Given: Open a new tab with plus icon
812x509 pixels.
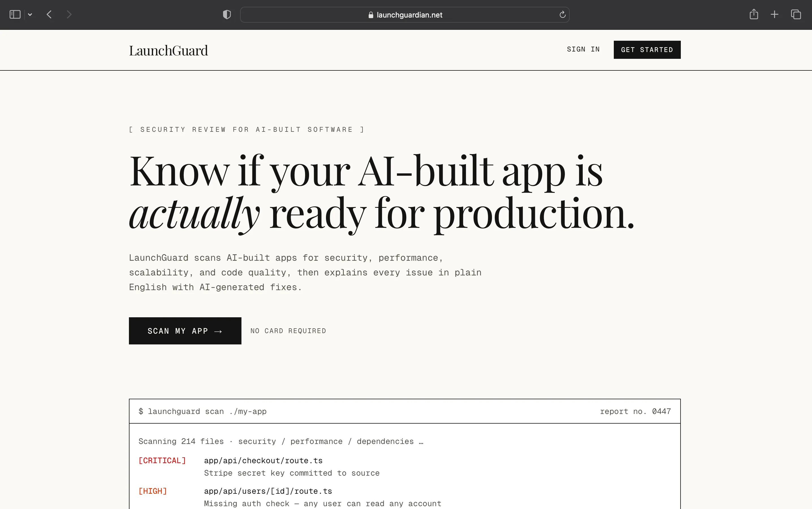Looking at the screenshot, I should [774, 14].
